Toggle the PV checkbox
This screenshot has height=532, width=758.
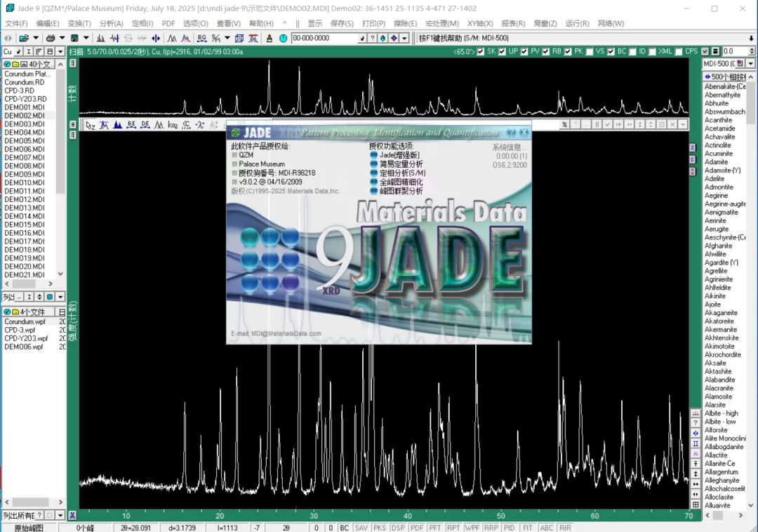(524, 51)
